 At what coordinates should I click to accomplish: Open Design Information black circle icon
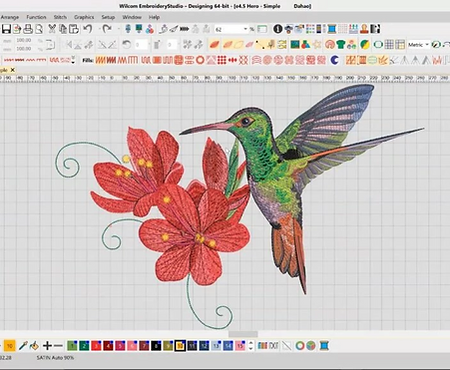pos(278,29)
